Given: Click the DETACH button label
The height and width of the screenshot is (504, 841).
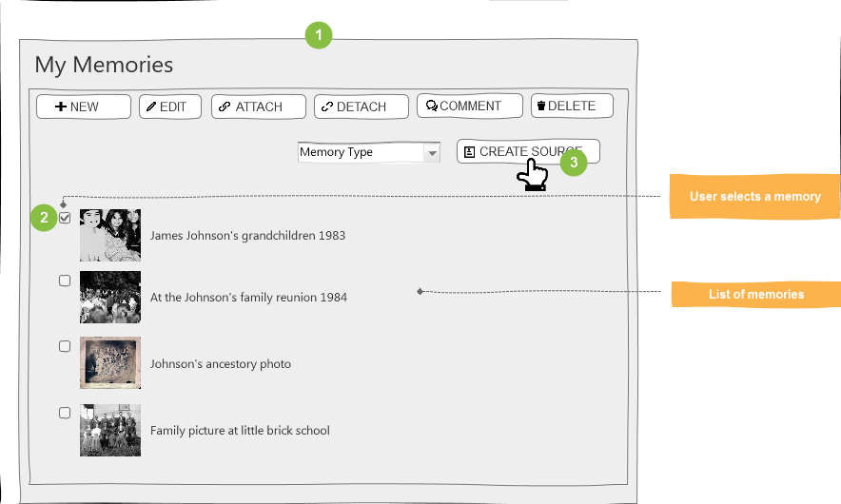Looking at the screenshot, I should pyautogui.click(x=362, y=107).
